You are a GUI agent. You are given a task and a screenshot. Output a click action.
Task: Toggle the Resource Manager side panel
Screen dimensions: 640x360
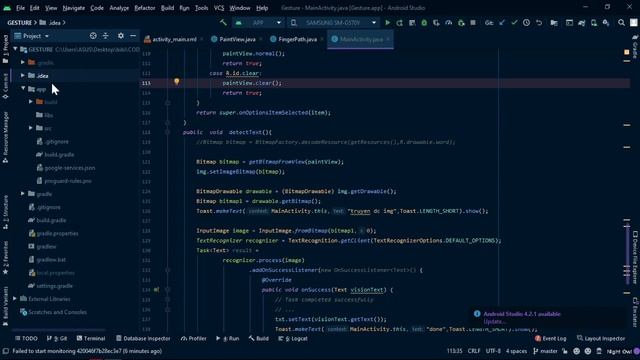pos(5,138)
